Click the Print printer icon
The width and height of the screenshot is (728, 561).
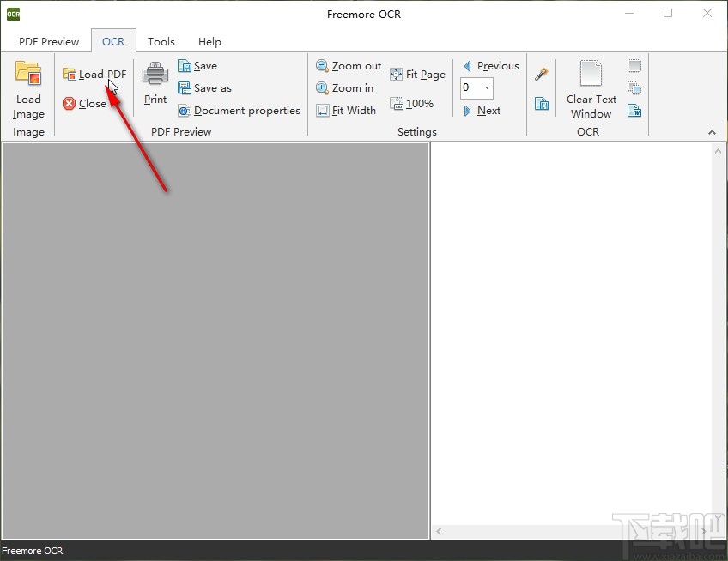tap(155, 73)
